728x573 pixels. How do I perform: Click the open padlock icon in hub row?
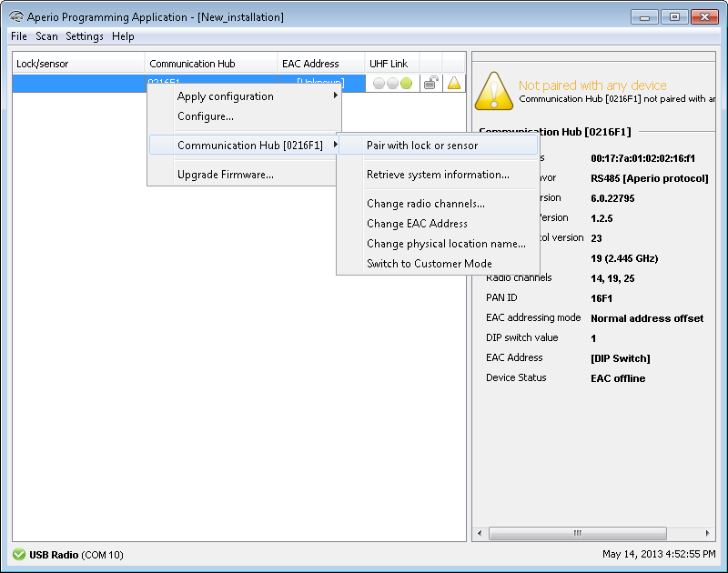point(430,83)
